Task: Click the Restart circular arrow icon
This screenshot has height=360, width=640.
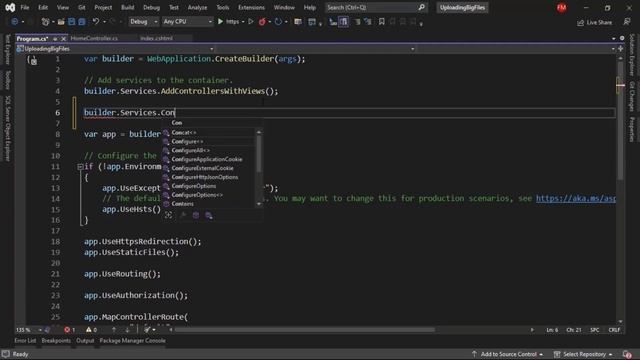Action: point(278,22)
